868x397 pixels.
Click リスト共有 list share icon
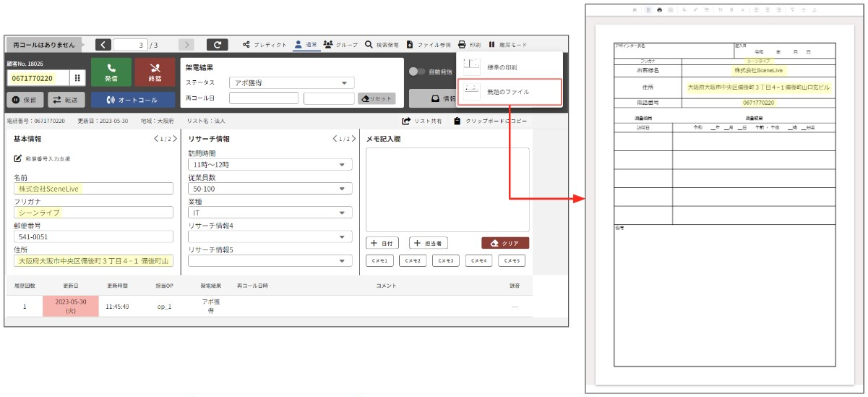pyautogui.click(x=407, y=121)
